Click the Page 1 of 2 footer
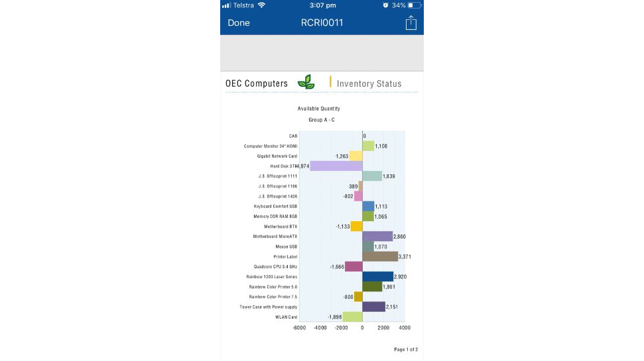The image size is (644, 361). 406,350
